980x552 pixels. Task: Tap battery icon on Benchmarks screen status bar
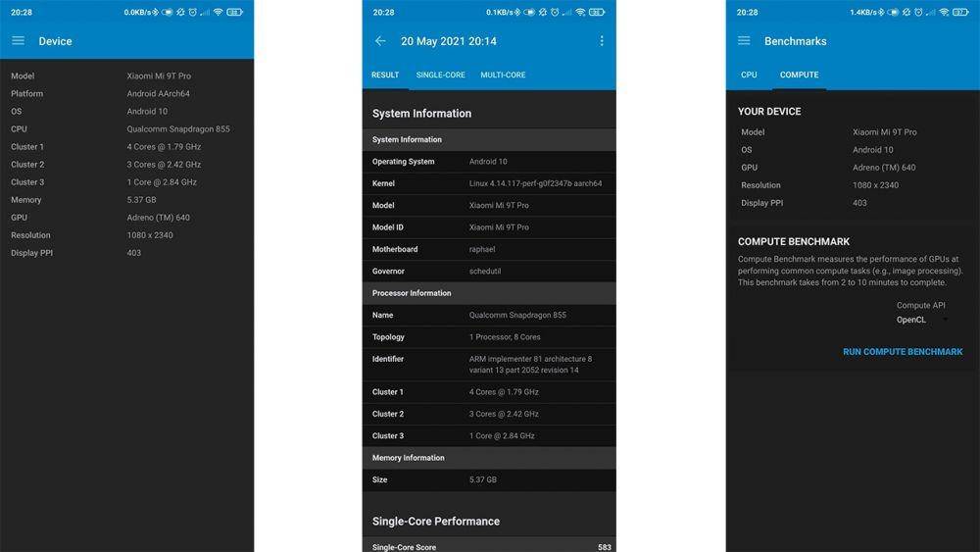(961, 12)
